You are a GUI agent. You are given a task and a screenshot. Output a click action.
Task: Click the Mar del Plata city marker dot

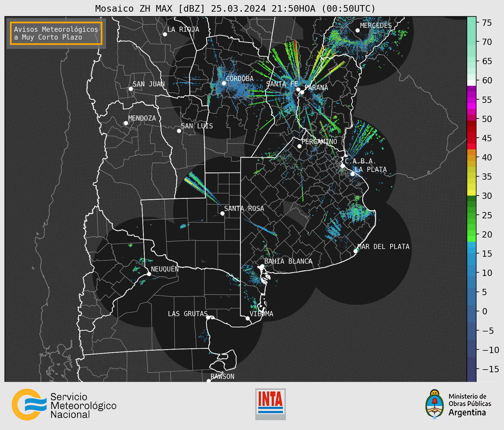(356, 251)
